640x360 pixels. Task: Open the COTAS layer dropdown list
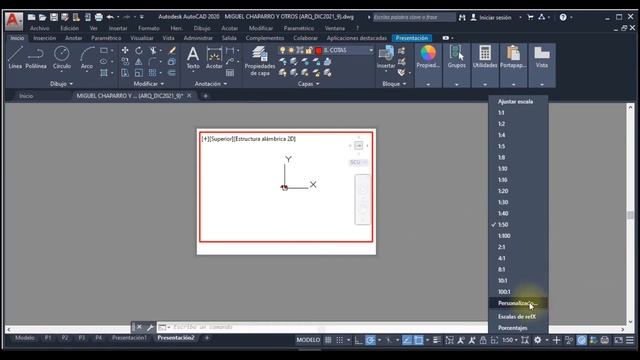(x=371, y=50)
